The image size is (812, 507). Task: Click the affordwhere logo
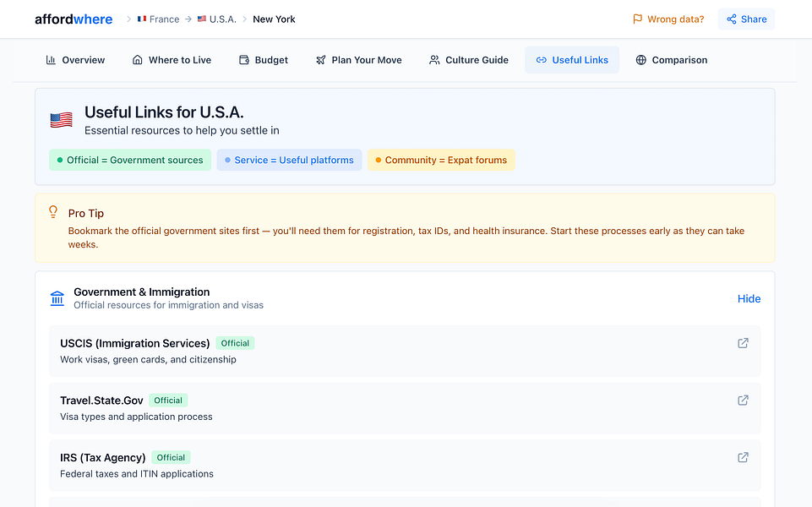[x=74, y=19]
